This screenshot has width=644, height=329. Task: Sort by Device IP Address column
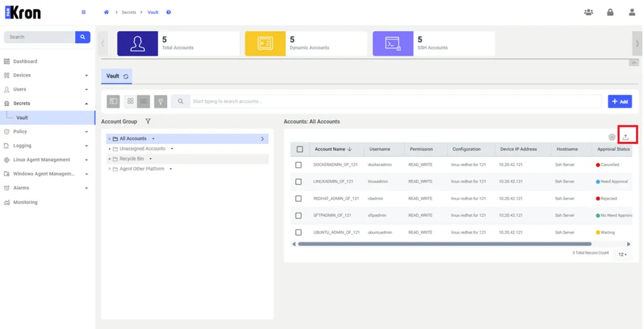[518, 149]
